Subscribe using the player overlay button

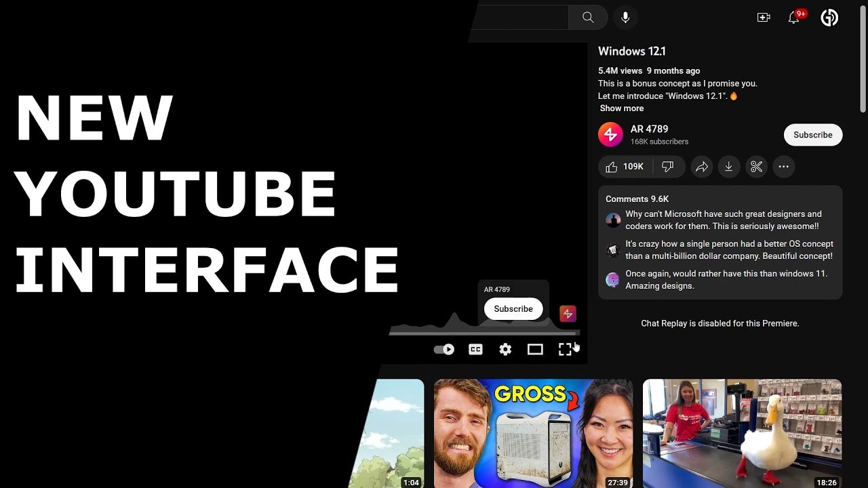[513, 309]
